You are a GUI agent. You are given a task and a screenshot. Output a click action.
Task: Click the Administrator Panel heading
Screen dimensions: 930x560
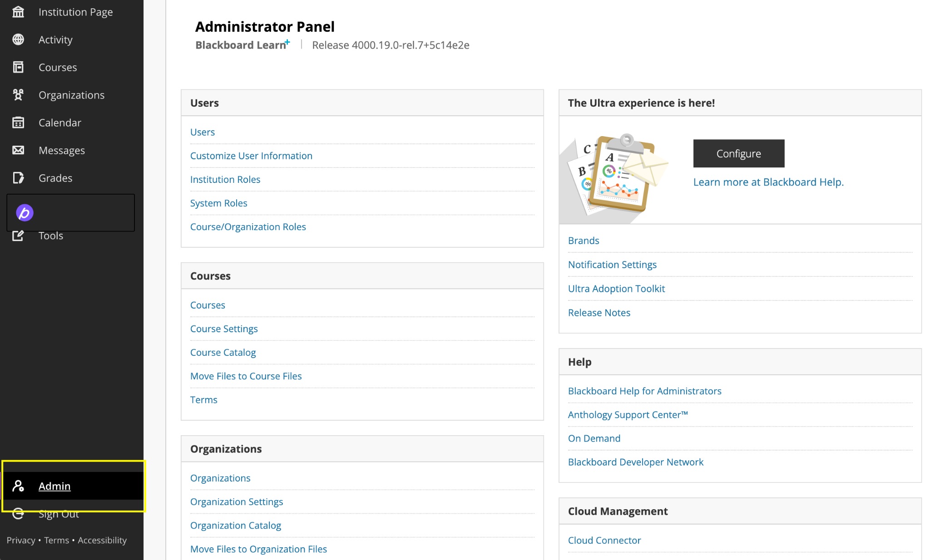265,26
